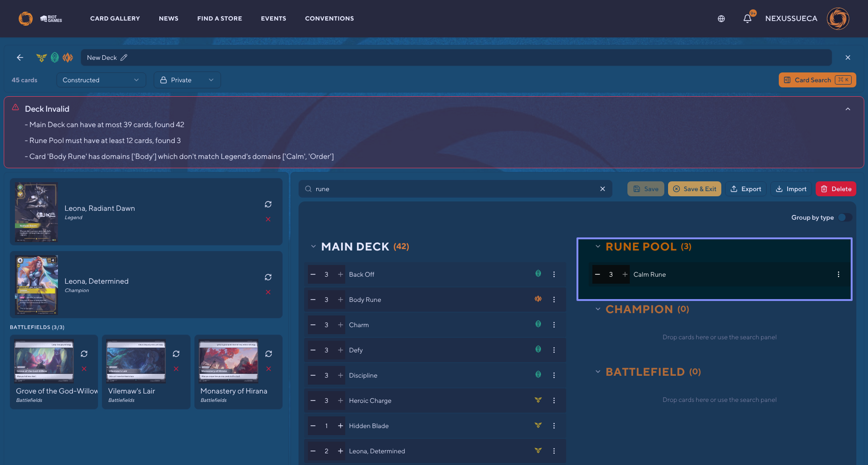Open Find a Store page
Viewport: 868px width, 465px height.
pyautogui.click(x=220, y=19)
